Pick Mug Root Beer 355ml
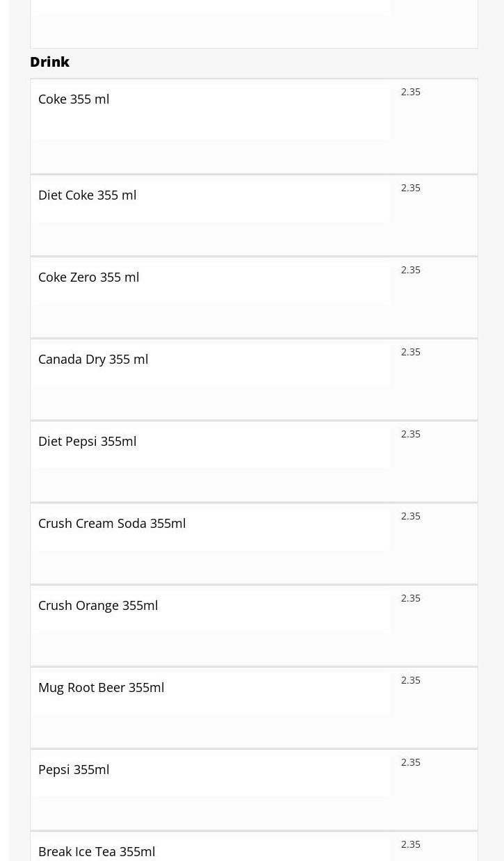Screen dimensions: 504x861 click(x=101, y=688)
